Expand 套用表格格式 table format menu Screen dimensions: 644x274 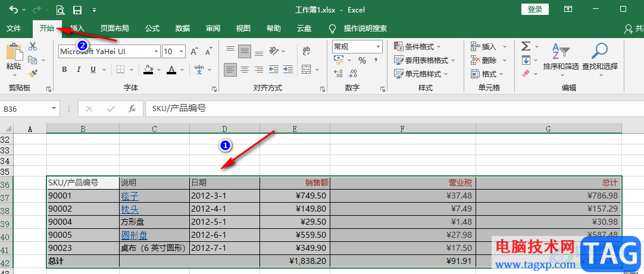pyautogui.click(x=425, y=60)
